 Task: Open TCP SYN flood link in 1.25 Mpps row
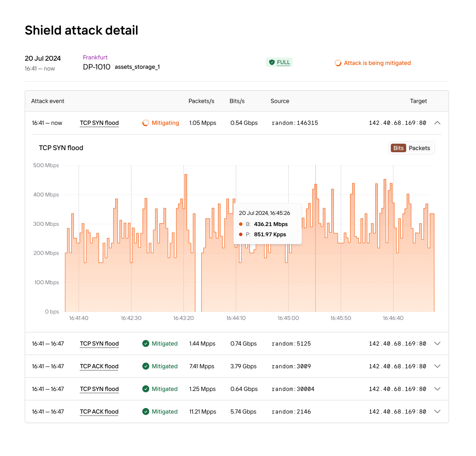click(99, 389)
